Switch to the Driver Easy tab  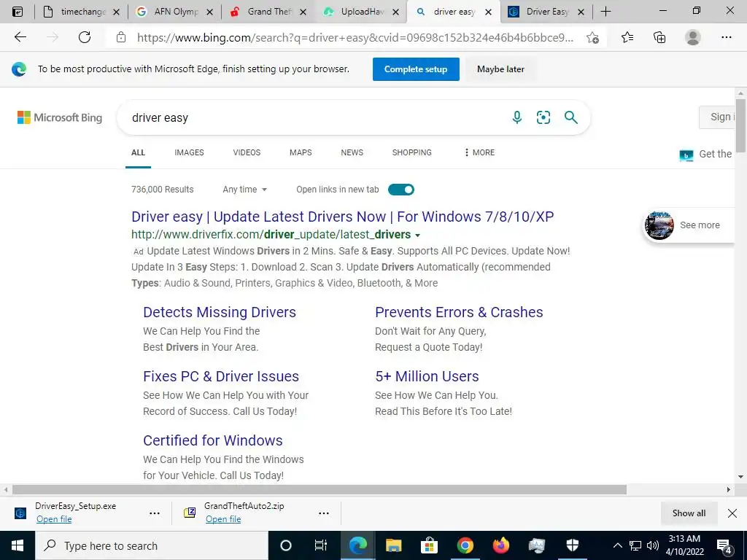(x=546, y=12)
